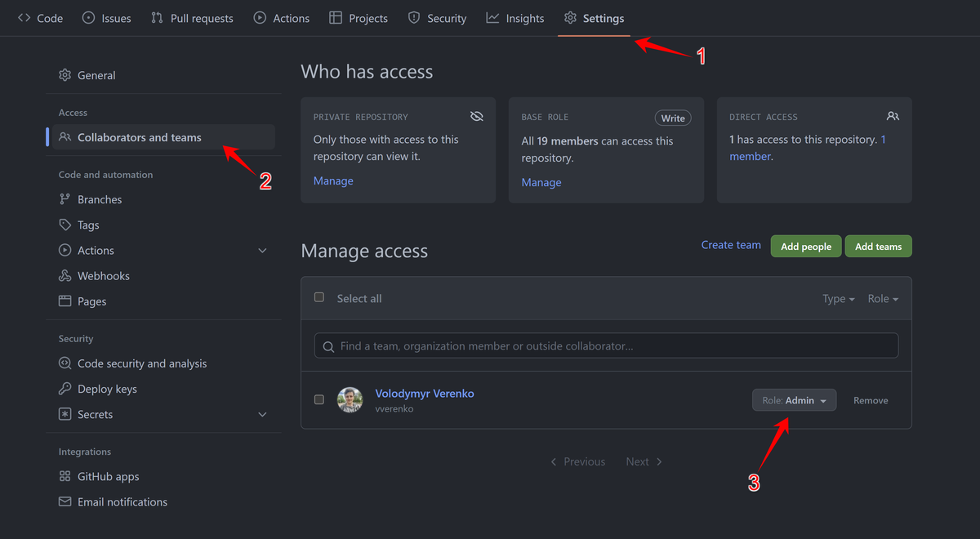Image resolution: width=980 pixels, height=539 pixels.
Task: Open the Insights tab
Action: (x=515, y=18)
